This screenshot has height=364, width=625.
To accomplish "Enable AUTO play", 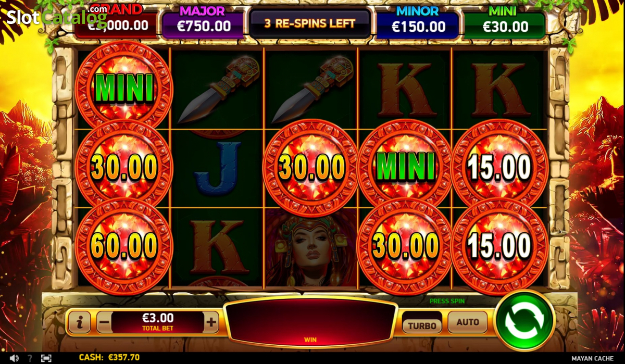I will point(468,322).
